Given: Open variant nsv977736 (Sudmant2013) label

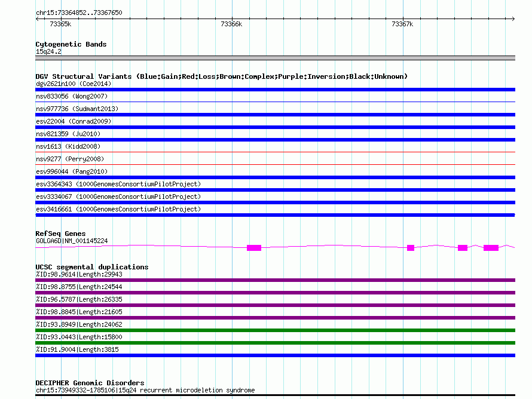Looking at the screenshot, I should (77, 109).
